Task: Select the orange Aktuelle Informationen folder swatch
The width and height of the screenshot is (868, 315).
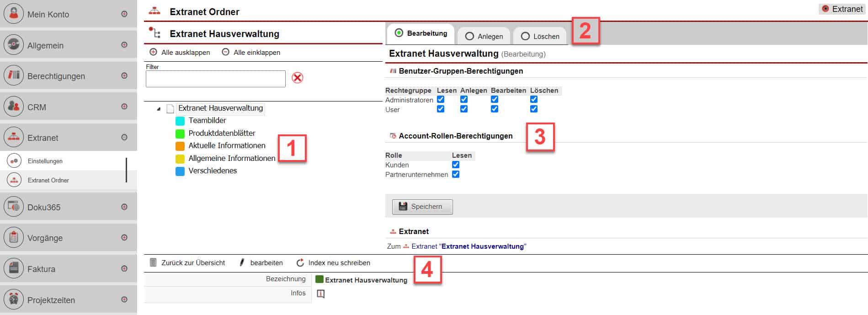Action: point(180,146)
